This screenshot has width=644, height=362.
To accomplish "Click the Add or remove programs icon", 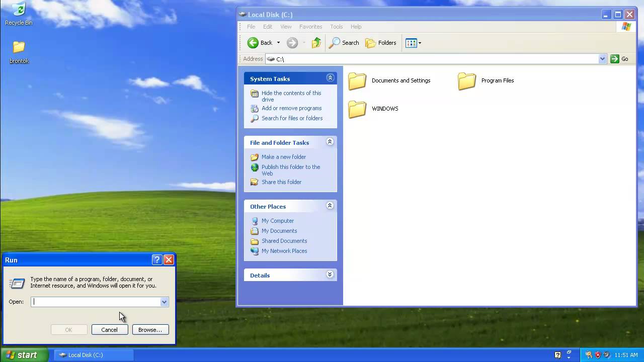I will pos(255,108).
